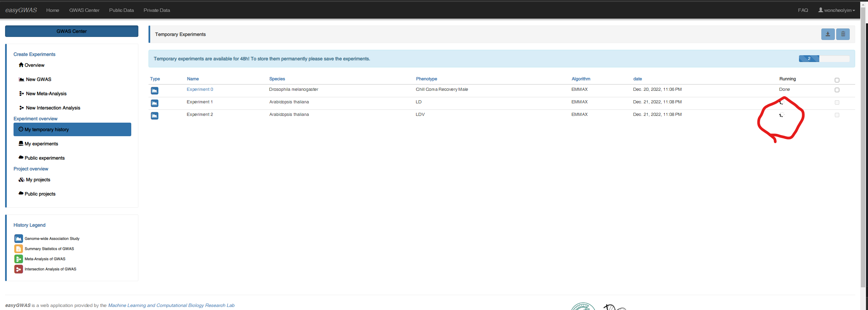Toggle the select-all checkbox in table header
Image resolution: width=868 pixels, height=310 pixels.
837,80
